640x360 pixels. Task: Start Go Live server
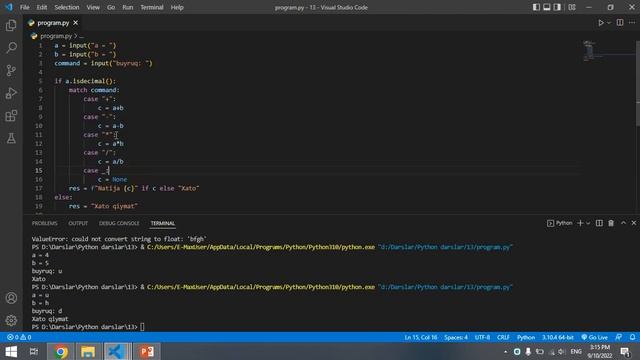[x=594, y=337]
